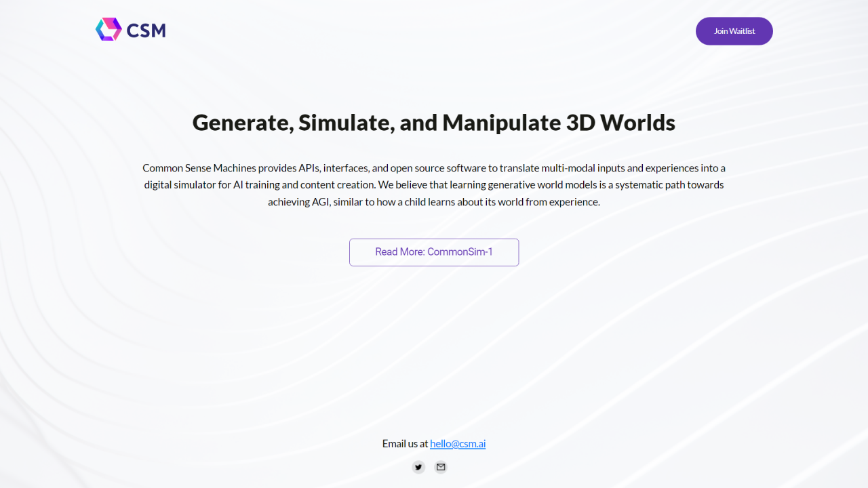Click the envelope mail icon in footer
Screen dimensions: 868x488
point(441,467)
